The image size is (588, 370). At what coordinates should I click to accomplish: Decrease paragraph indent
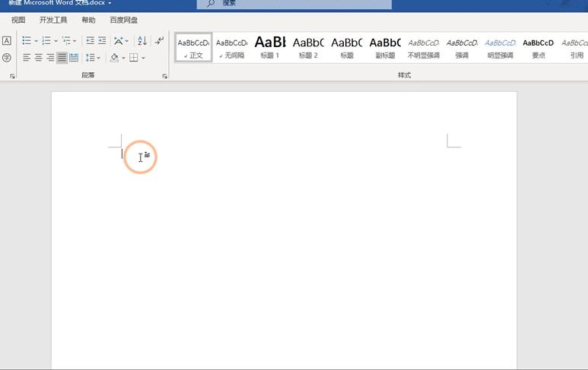(91, 41)
